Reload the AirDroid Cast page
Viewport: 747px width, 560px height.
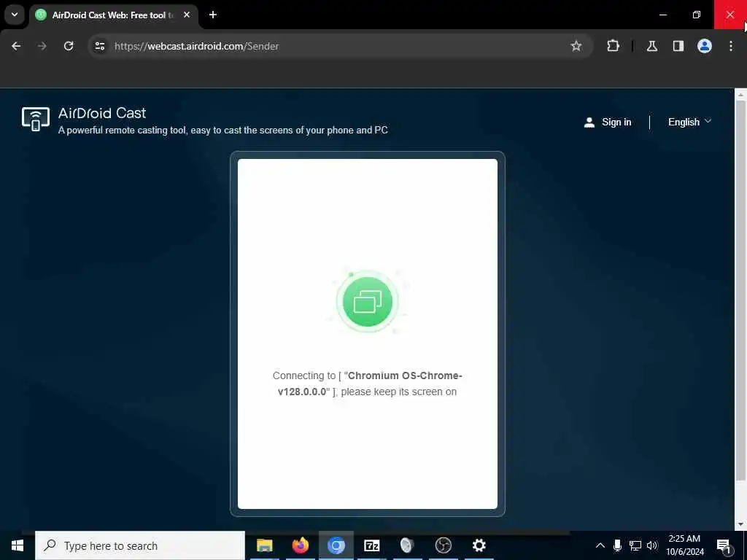pyautogui.click(x=69, y=46)
